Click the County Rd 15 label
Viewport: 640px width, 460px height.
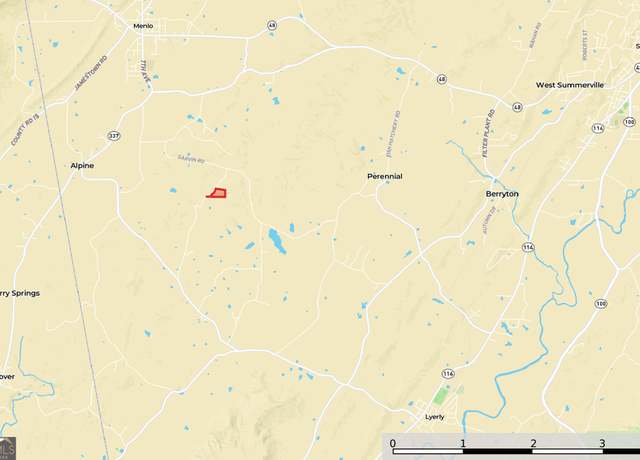[25, 130]
